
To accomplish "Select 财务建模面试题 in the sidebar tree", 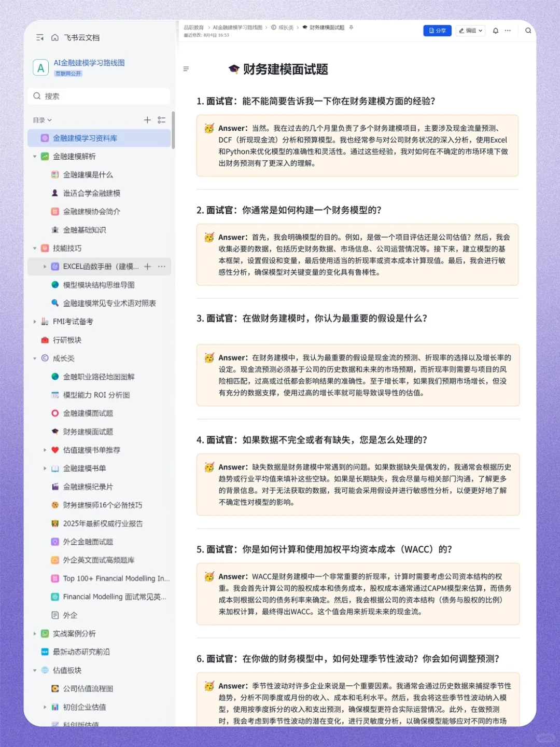I will [x=87, y=432].
